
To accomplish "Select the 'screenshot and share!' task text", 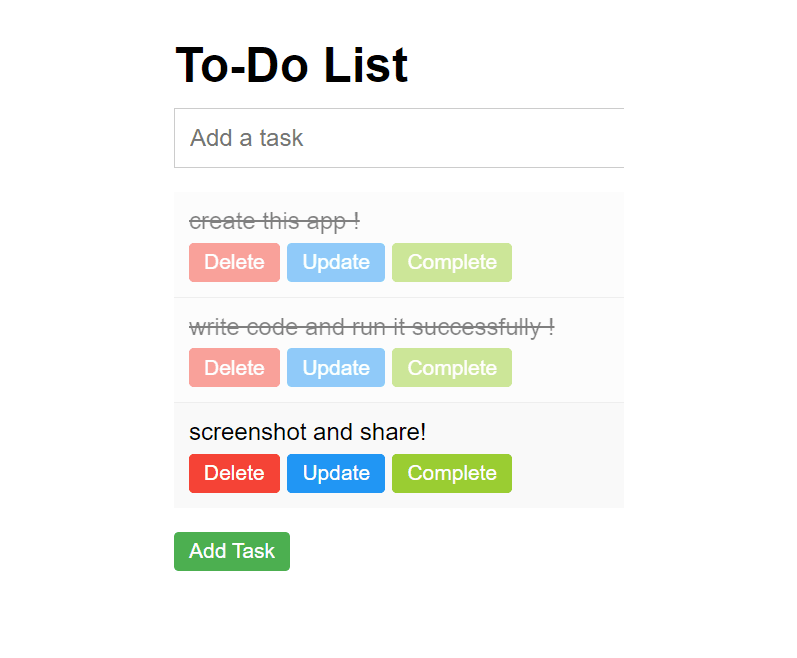I will (x=307, y=432).
